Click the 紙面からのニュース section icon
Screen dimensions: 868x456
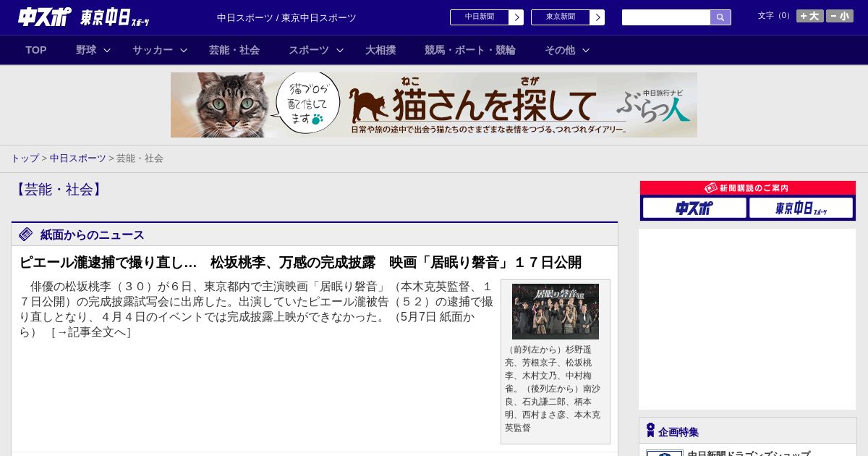(26, 234)
